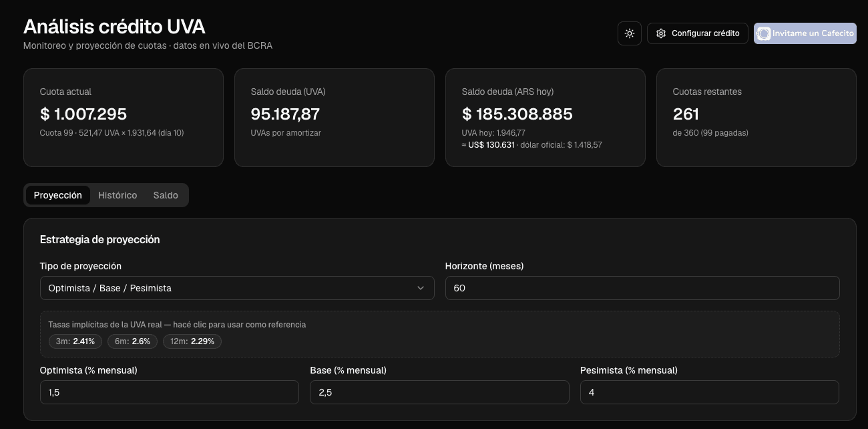Image resolution: width=868 pixels, height=429 pixels.
Task: Switch to the Histórico tab
Action: [118, 195]
